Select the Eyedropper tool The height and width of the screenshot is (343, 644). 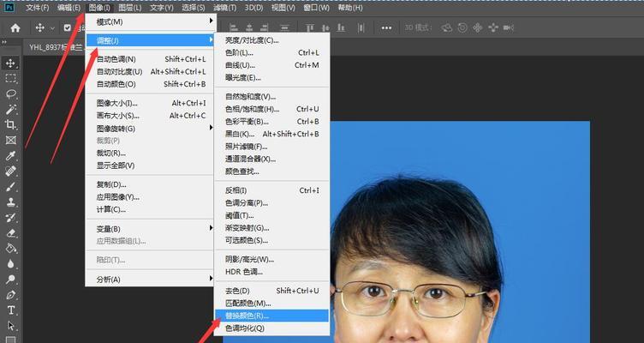(11, 155)
